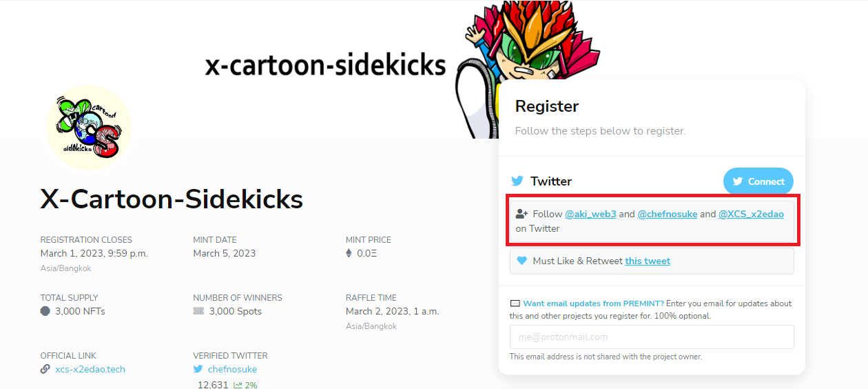Focus the me@protonmail.com email field

click(652, 337)
